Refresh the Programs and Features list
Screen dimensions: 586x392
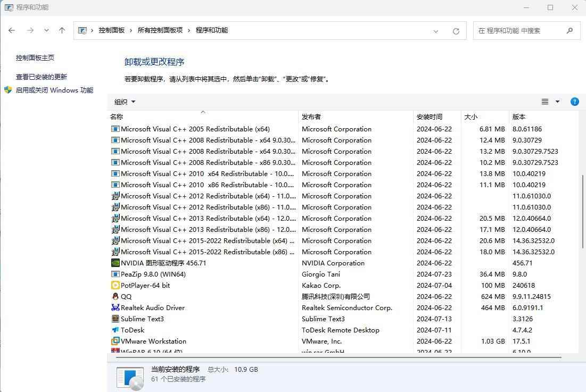(456, 31)
